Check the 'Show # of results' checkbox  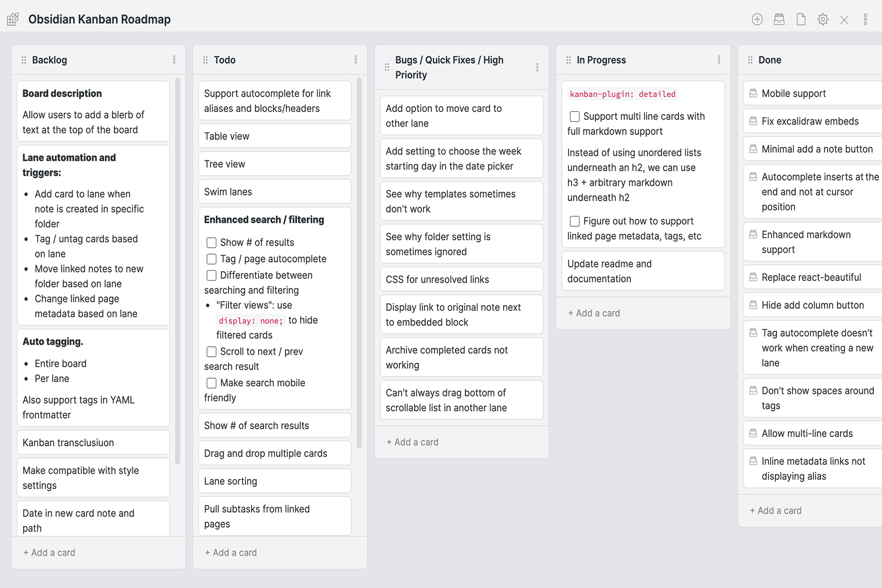coord(212,242)
